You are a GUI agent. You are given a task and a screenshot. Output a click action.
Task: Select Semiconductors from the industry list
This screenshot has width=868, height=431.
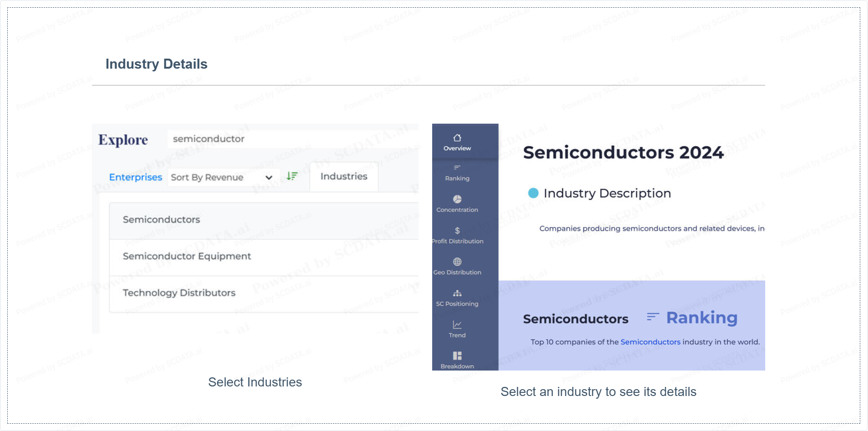[161, 220]
